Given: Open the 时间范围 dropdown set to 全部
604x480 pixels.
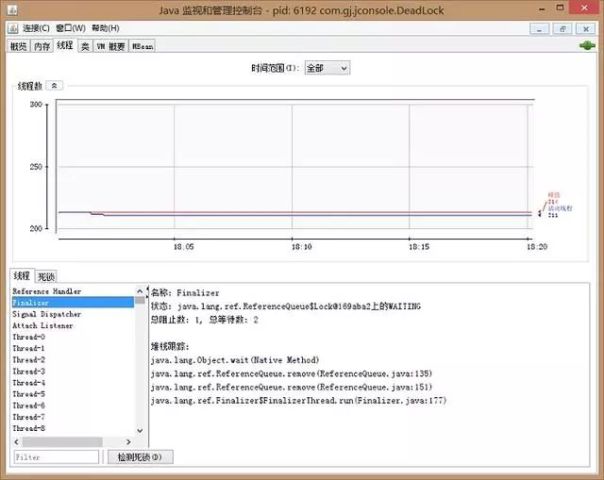Looking at the screenshot, I should point(327,68).
